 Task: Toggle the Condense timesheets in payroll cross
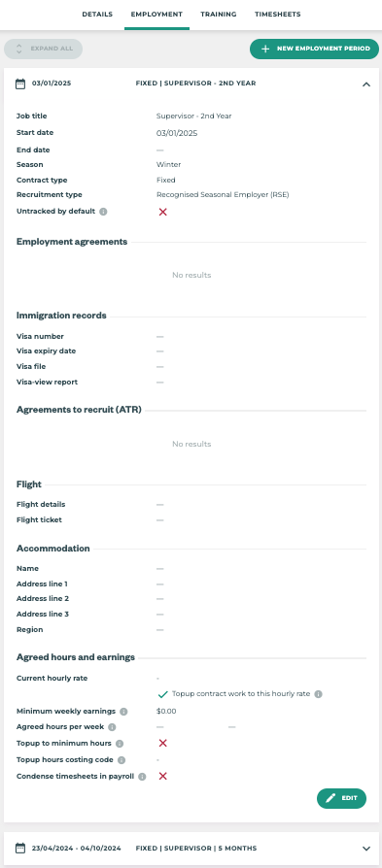pyautogui.click(x=163, y=776)
